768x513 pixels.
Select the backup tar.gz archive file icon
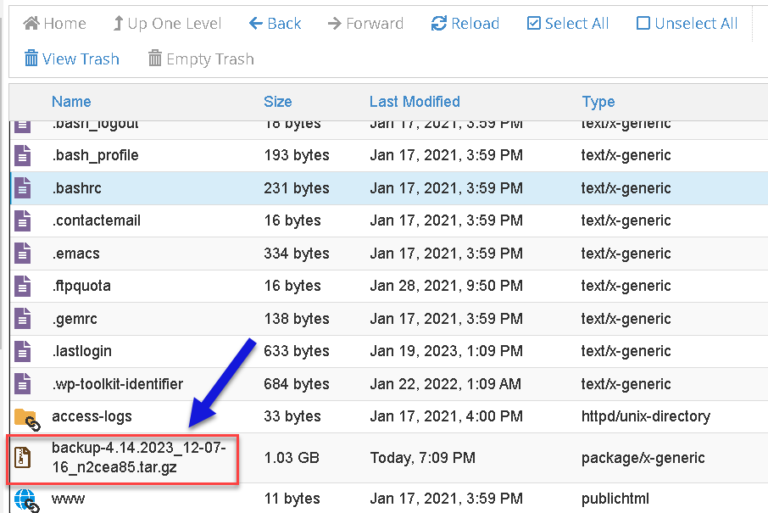tap(22, 458)
